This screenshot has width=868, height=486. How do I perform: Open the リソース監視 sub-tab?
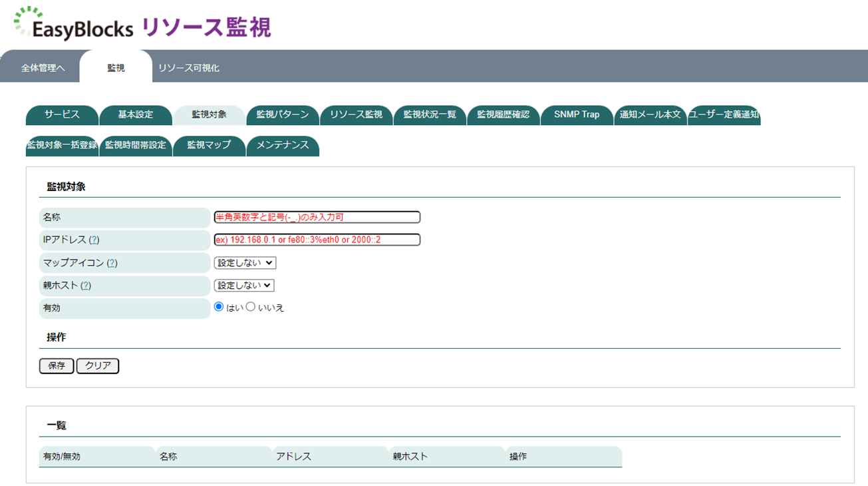point(357,115)
